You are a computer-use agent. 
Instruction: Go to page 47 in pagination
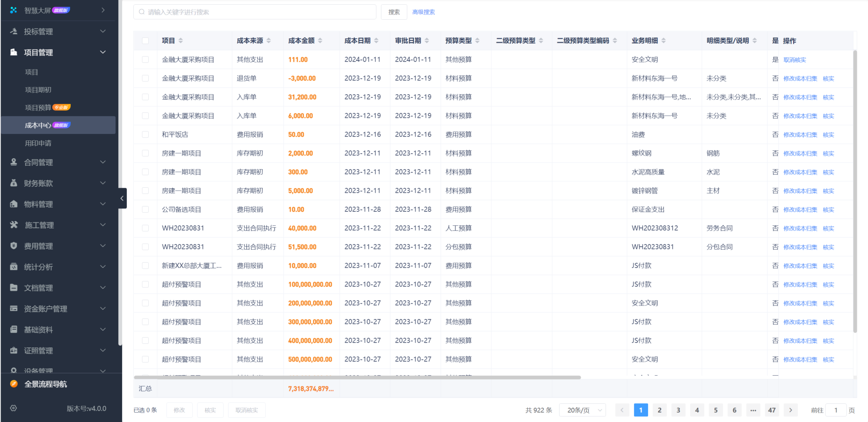772,410
